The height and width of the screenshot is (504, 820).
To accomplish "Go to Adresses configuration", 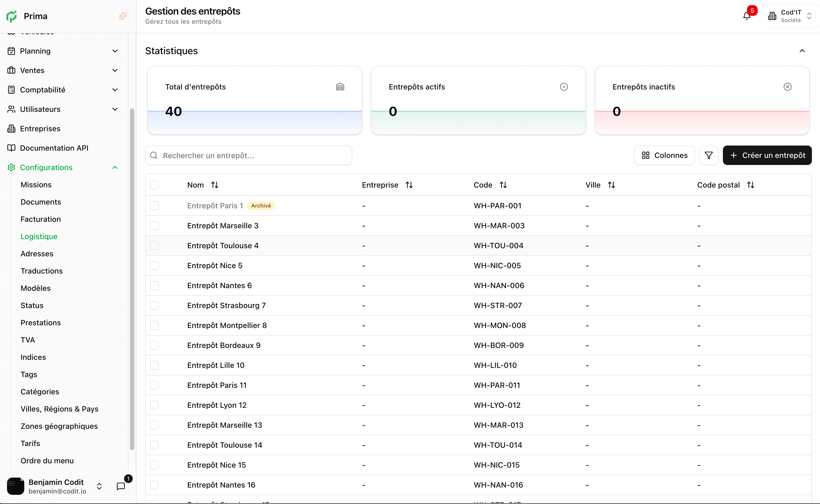I will [x=37, y=254].
